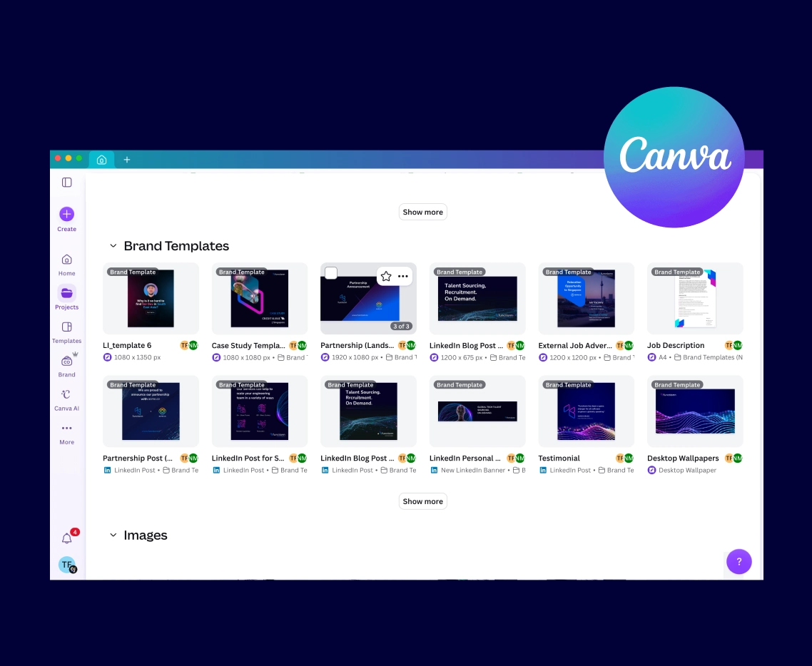
Task: Open LI_template 6 thumbnail
Action: point(151,299)
